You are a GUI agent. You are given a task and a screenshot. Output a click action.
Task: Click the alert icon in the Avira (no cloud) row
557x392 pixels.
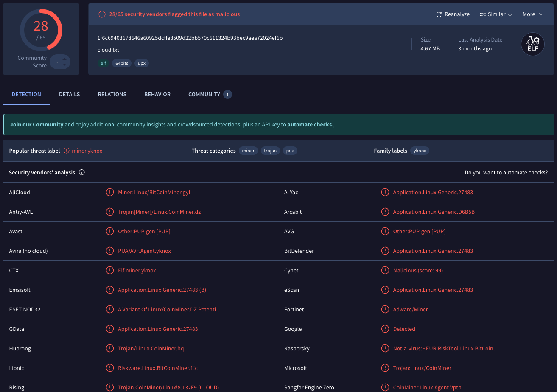tap(110, 251)
